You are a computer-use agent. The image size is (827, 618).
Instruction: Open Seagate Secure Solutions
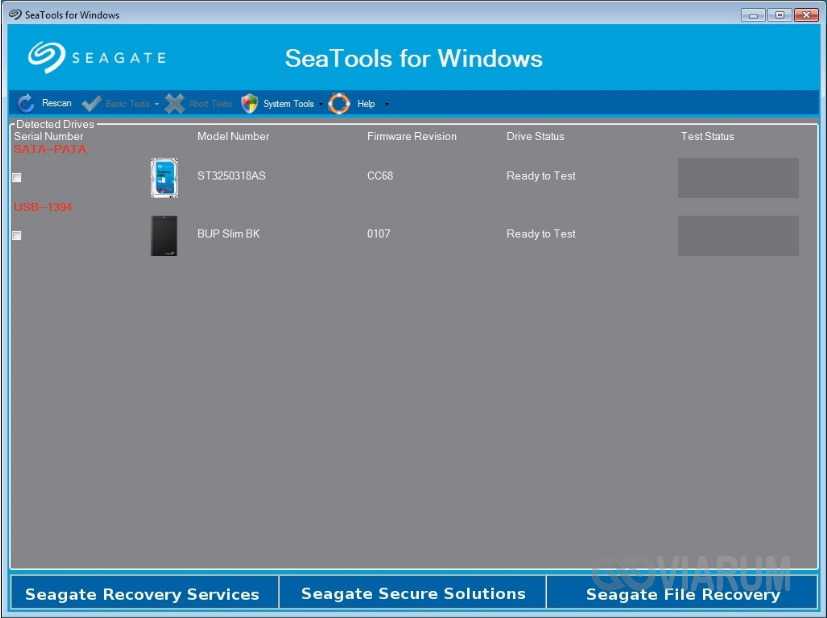click(413, 594)
